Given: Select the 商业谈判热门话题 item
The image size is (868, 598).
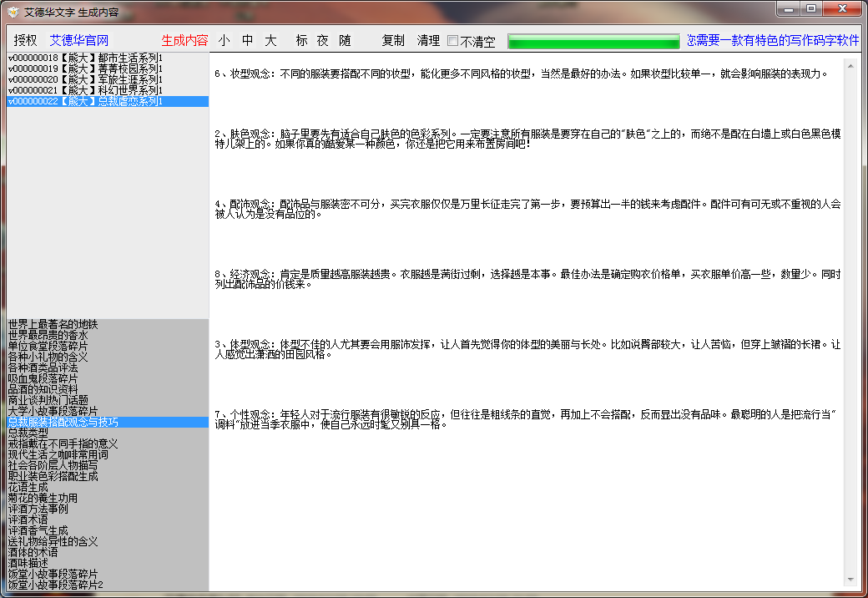Looking at the screenshot, I should click(x=108, y=400).
